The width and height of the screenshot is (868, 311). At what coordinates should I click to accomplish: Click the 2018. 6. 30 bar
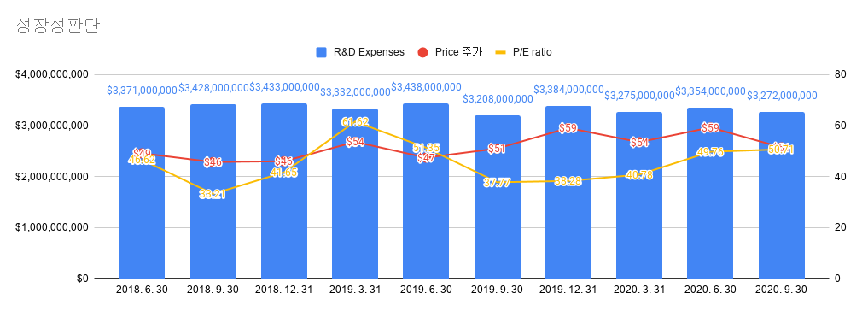click(x=142, y=192)
